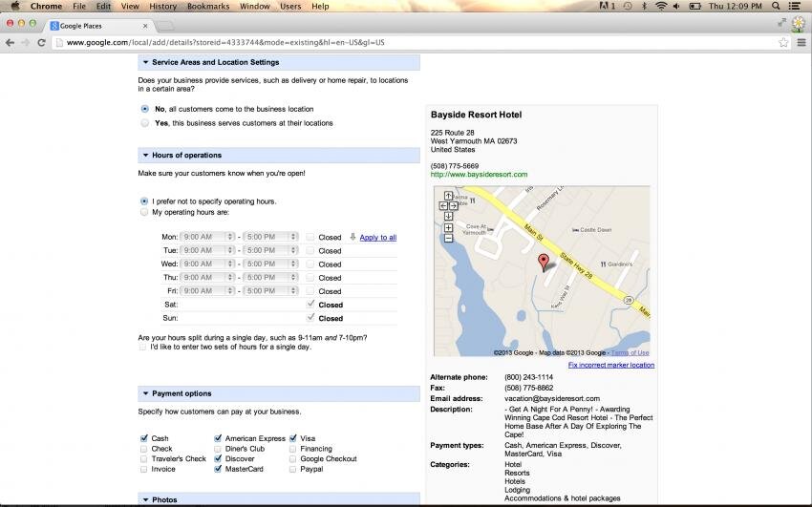Open Wednesday closing time dropdown
The width and height of the screenshot is (812, 507).
pyautogui.click(x=270, y=264)
